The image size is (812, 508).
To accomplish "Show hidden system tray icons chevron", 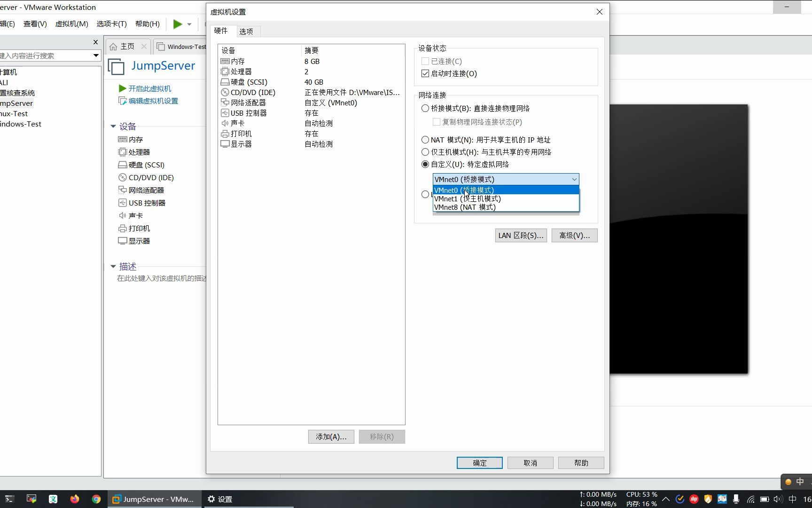I will coord(666,499).
